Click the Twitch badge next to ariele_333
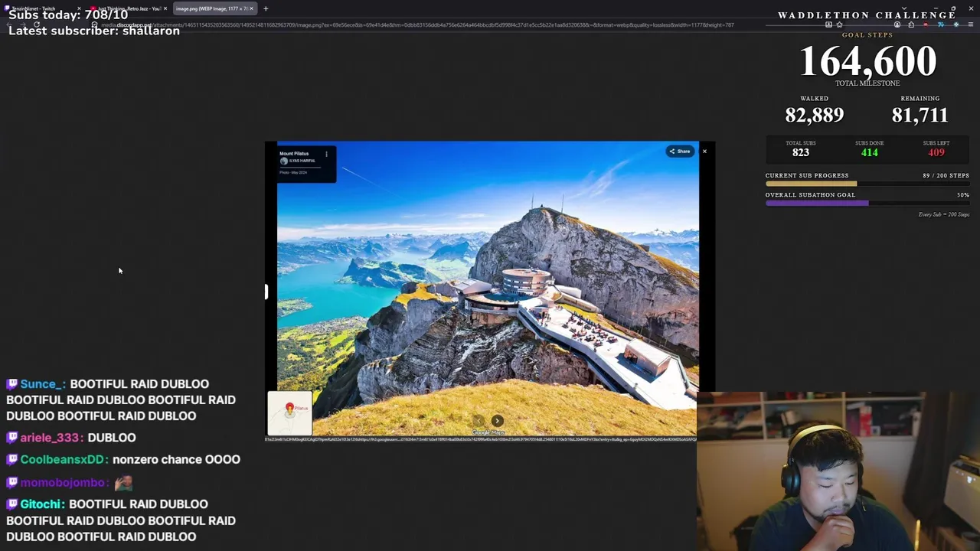The image size is (980, 551). (11, 438)
